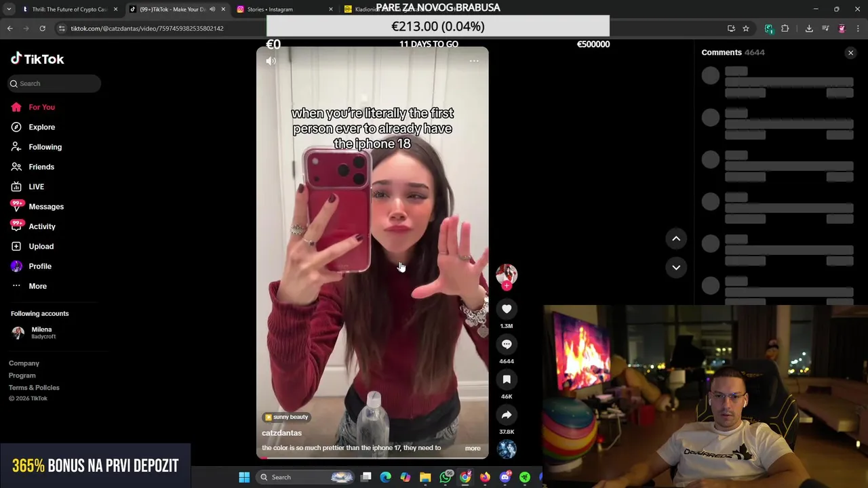Click the sunny beauty effect tag
868x488 pixels.
287,417
